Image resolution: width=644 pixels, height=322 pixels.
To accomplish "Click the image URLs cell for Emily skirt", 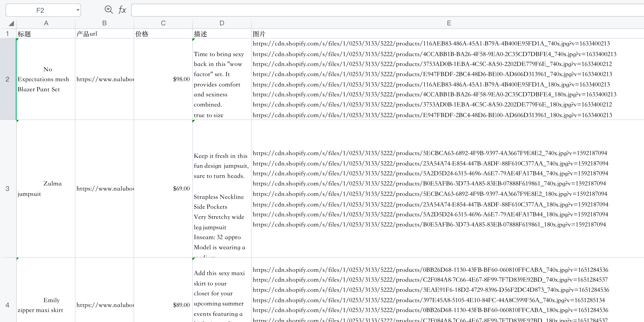I will (x=448, y=290).
